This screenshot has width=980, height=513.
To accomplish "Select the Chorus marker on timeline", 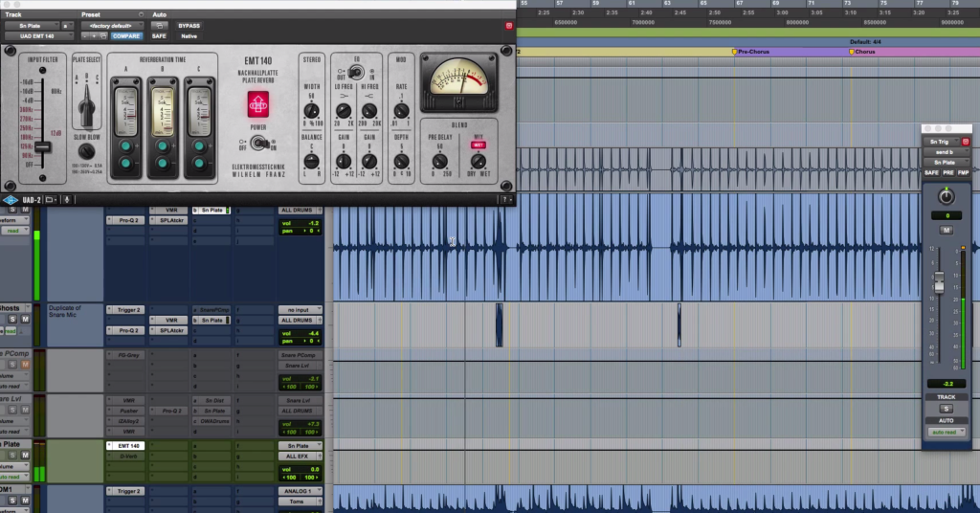I will click(862, 52).
